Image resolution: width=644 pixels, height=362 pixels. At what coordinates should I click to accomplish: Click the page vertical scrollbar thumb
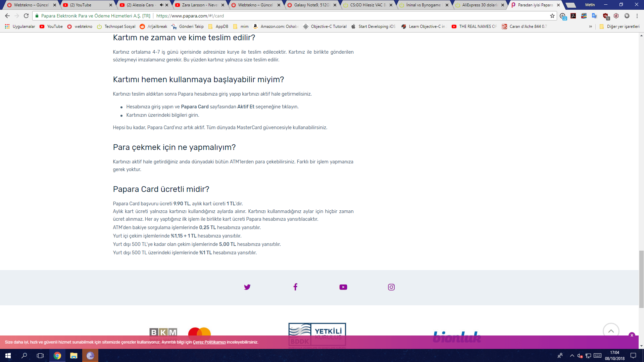coord(641,279)
